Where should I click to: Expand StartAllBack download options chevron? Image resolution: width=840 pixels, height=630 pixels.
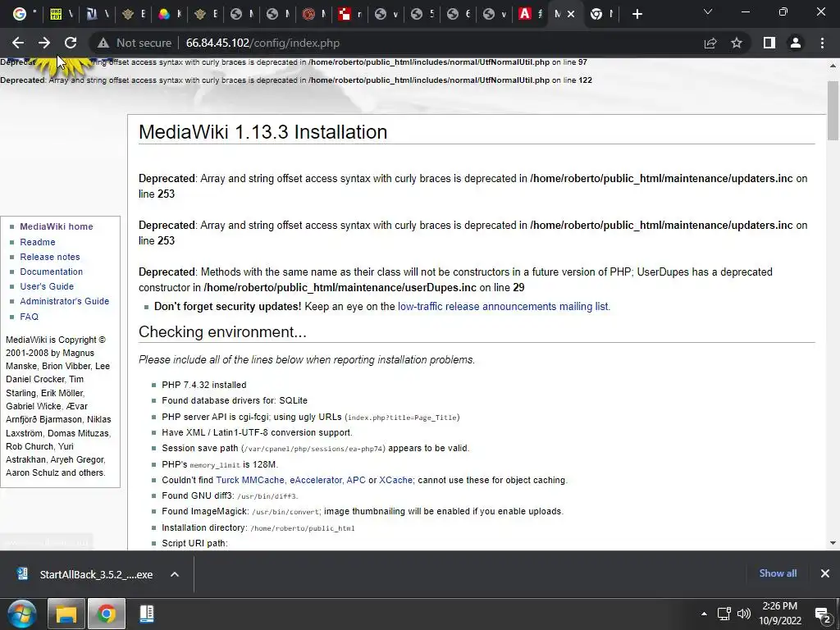[x=174, y=574]
